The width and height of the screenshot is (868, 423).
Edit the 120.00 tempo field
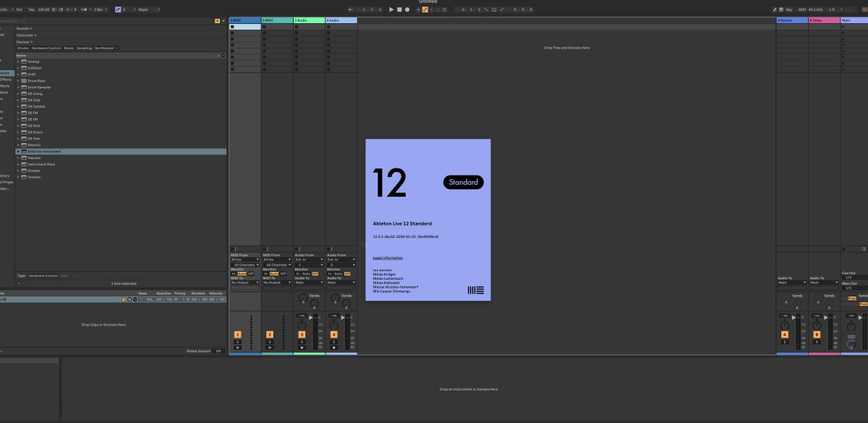click(x=43, y=9)
